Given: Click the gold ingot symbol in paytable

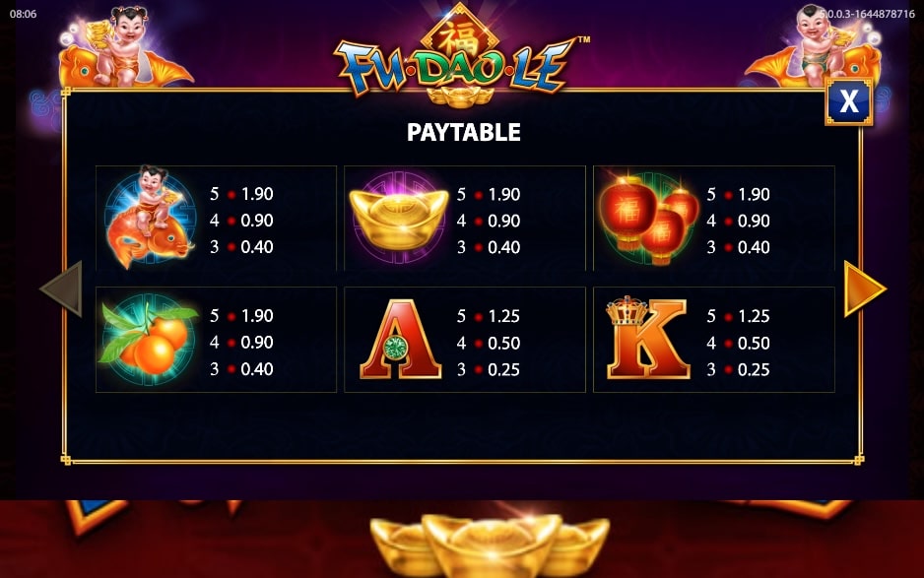Looking at the screenshot, I should (x=399, y=218).
